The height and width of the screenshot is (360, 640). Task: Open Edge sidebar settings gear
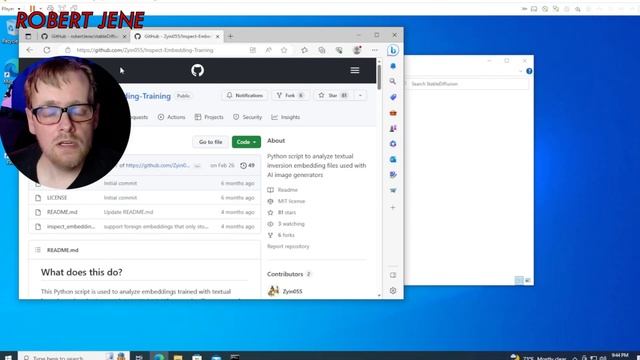(x=393, y=291)
